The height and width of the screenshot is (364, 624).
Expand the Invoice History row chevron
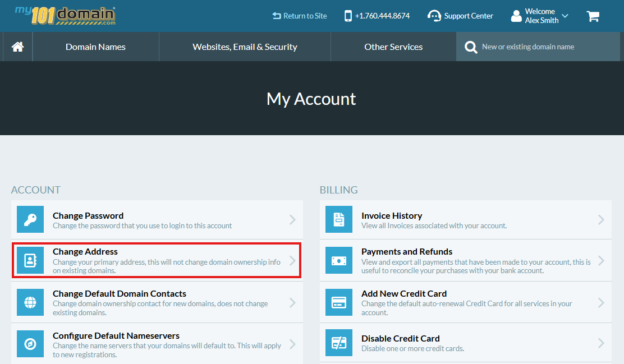(601, 219)
